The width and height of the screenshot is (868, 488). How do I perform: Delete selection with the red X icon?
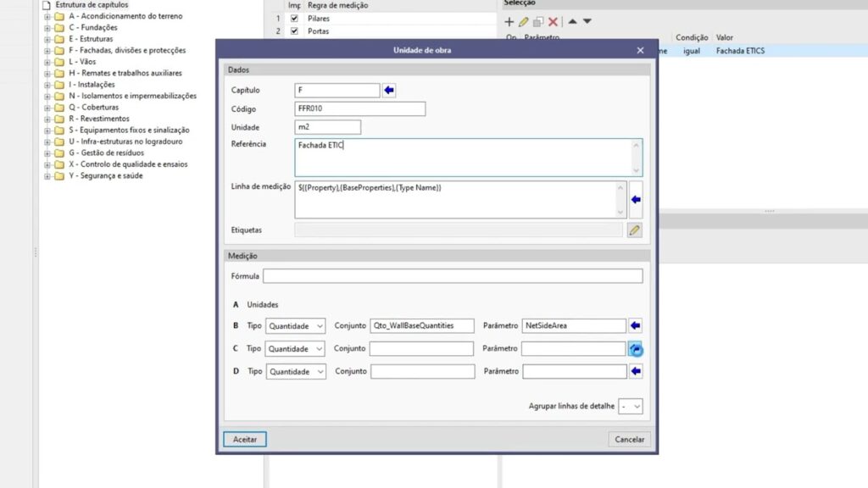553,21
